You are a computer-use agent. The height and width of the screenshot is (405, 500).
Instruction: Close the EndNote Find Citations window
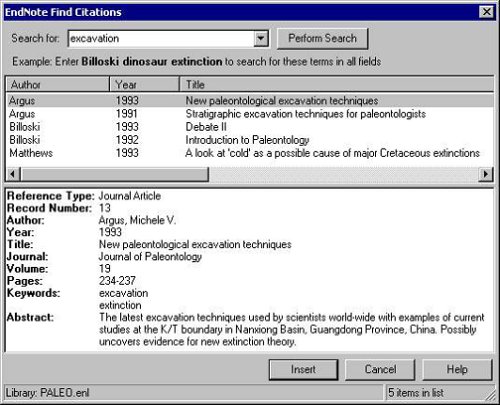pos(487,12)
